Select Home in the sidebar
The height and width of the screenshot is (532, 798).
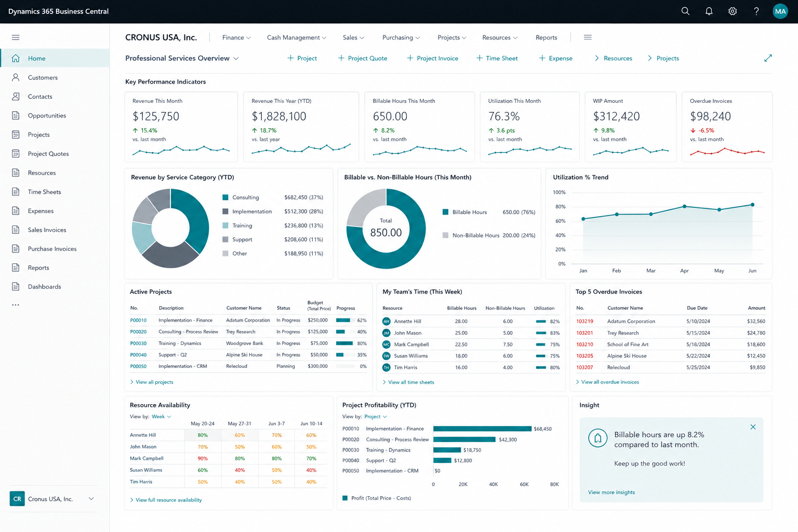[55, 58]
